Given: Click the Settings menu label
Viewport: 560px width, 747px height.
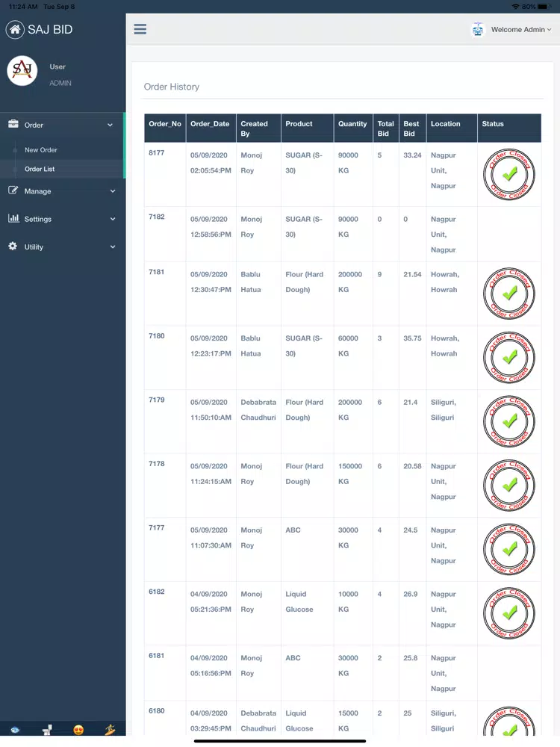Looking at the screenshot, I should [x=37, y=219].
